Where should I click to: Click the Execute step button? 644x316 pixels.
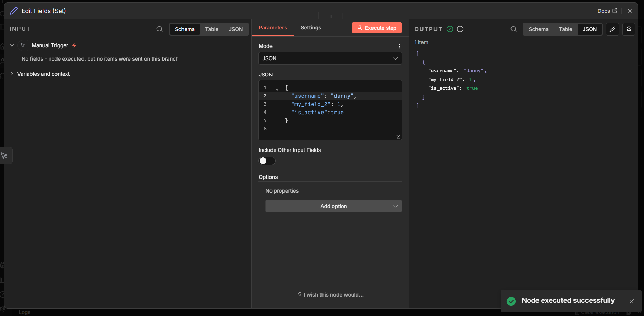point(376,28)
